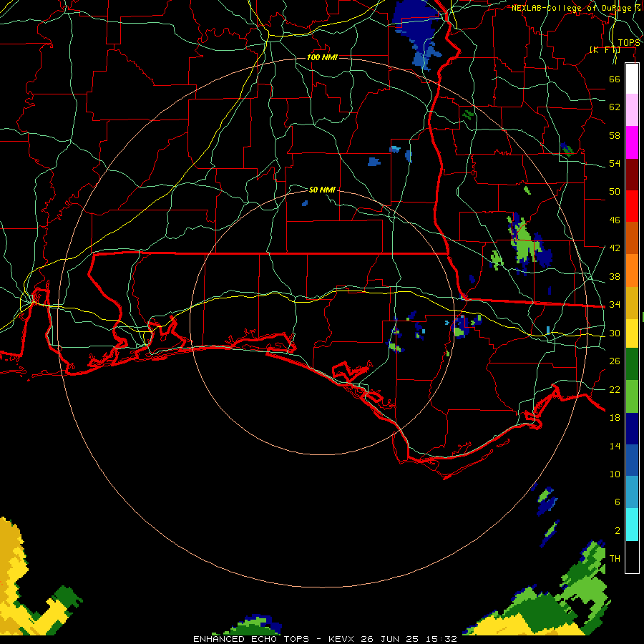Click the '6' legend value
This screenshot has height=644, width=644.
[x=617, y=502]
